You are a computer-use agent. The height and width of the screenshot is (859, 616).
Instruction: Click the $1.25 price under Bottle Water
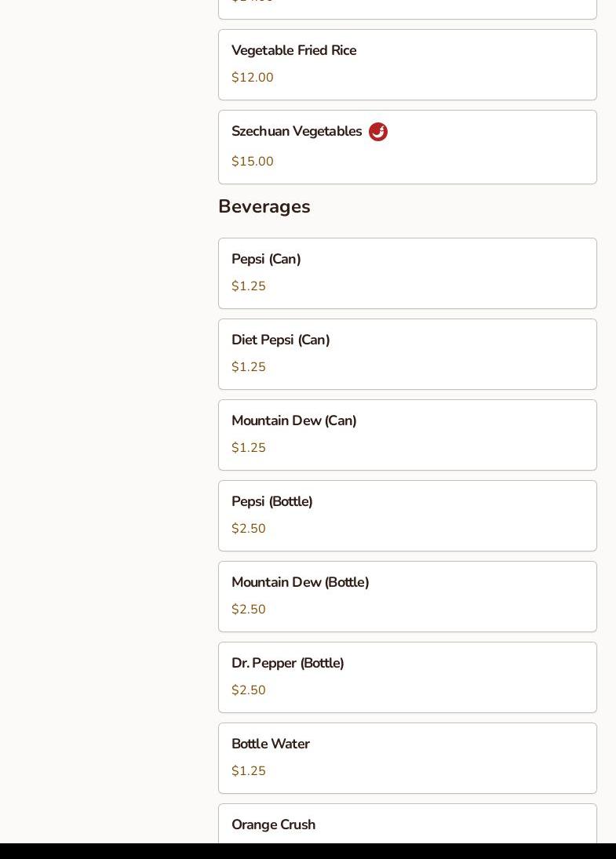[x=248, y=771]
